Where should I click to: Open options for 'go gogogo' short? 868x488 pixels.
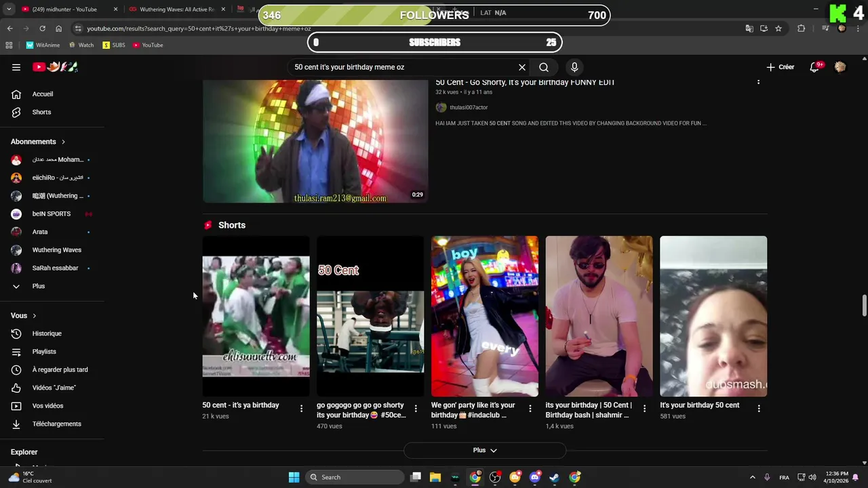pos(416,409)
